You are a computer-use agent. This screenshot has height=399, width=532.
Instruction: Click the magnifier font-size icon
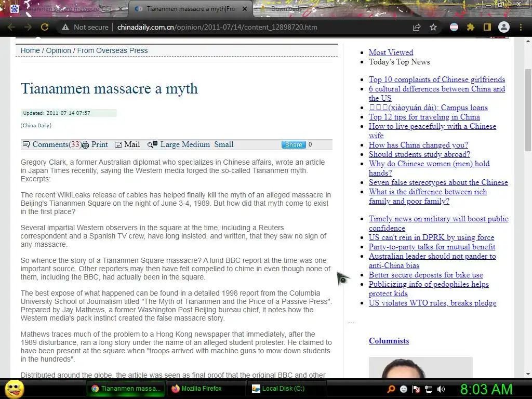pos(152,144)
